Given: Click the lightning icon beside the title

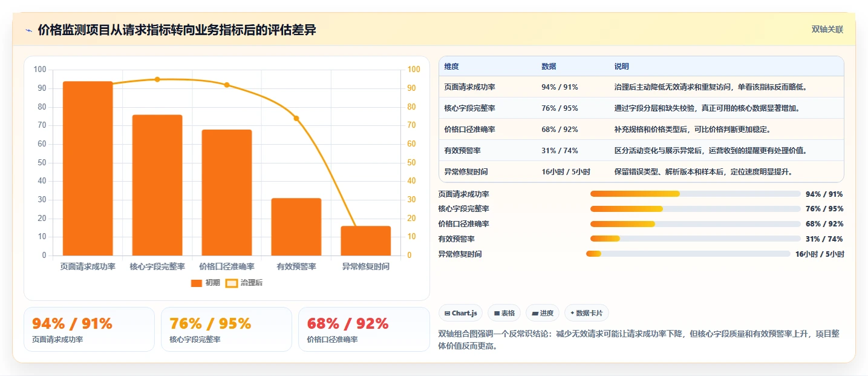Looking at the screenshot, I should pyautogui.click(x=29, y=30).
